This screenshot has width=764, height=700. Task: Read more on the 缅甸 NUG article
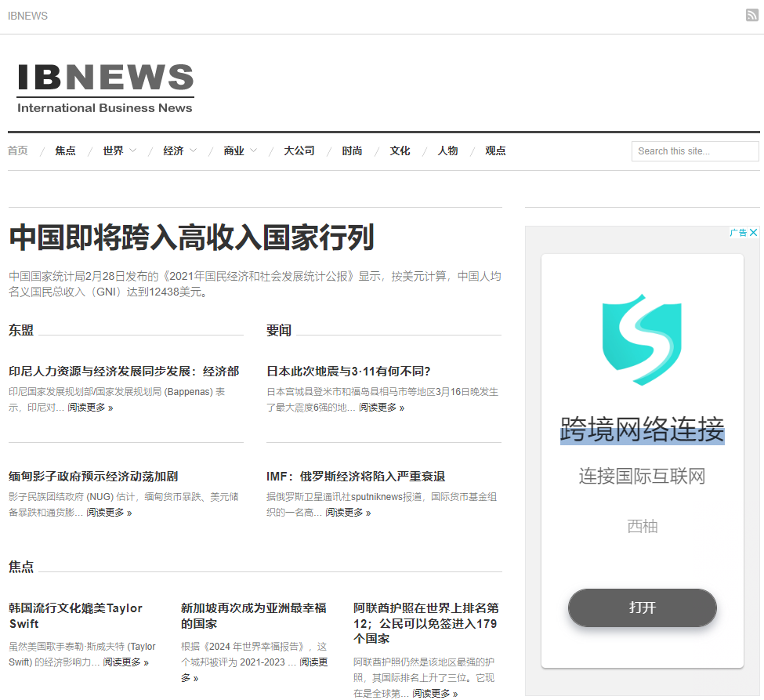109,513
